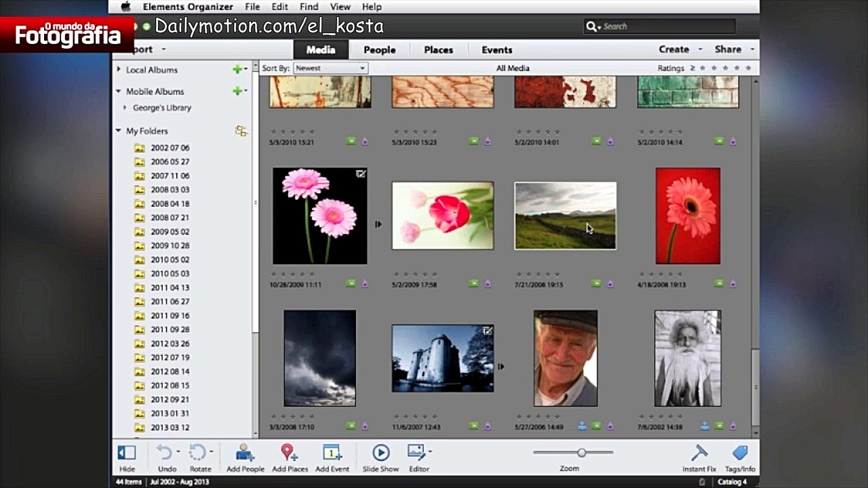The height and width of the screenshot is (488, 868).
Task: Click the Undo arrow icon
Action: [x=165, y=453]
